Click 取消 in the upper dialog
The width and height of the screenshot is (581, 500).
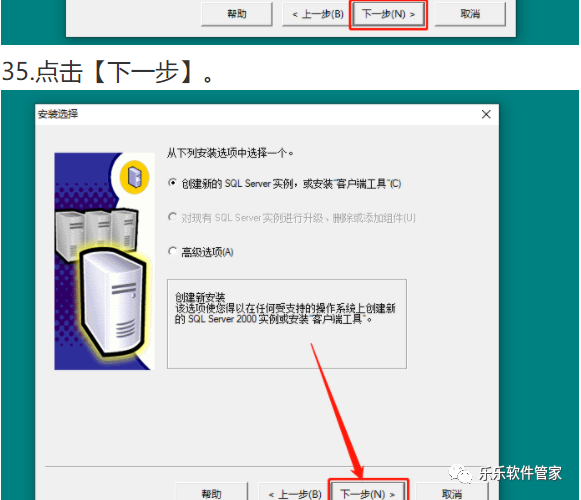pyautogui.click(x=470, y=14)
